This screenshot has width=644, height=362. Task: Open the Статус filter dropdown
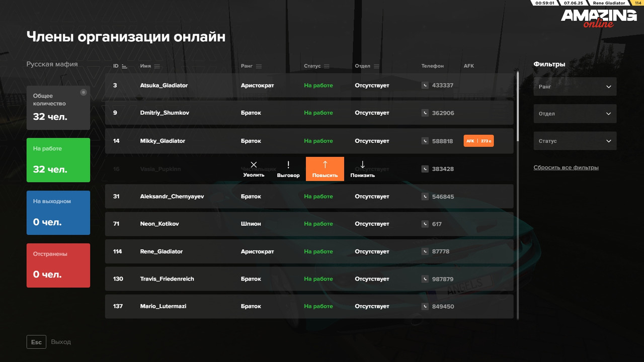(575, 141)
